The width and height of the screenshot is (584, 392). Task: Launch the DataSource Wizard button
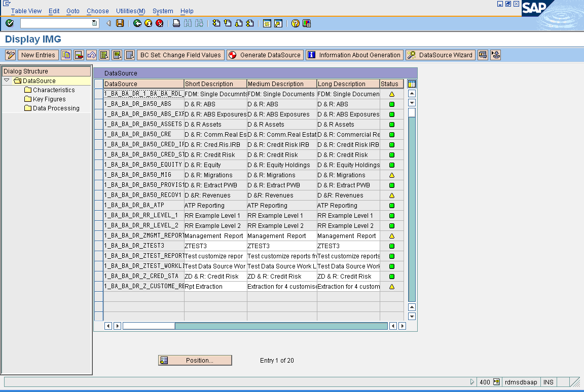[441, 55]
